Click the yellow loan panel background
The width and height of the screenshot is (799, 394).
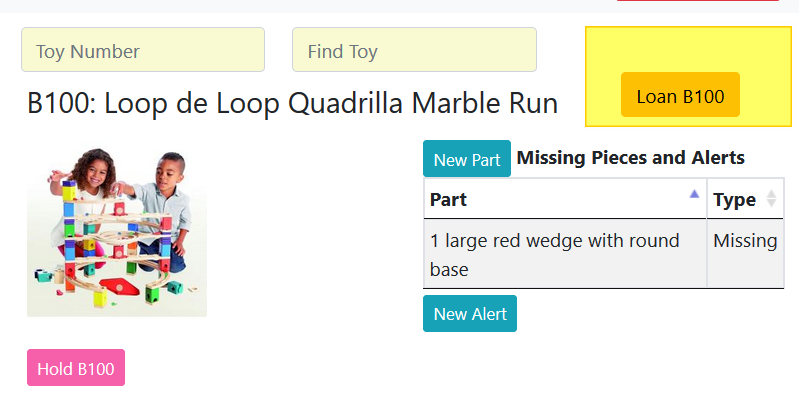tap(688, 48)
